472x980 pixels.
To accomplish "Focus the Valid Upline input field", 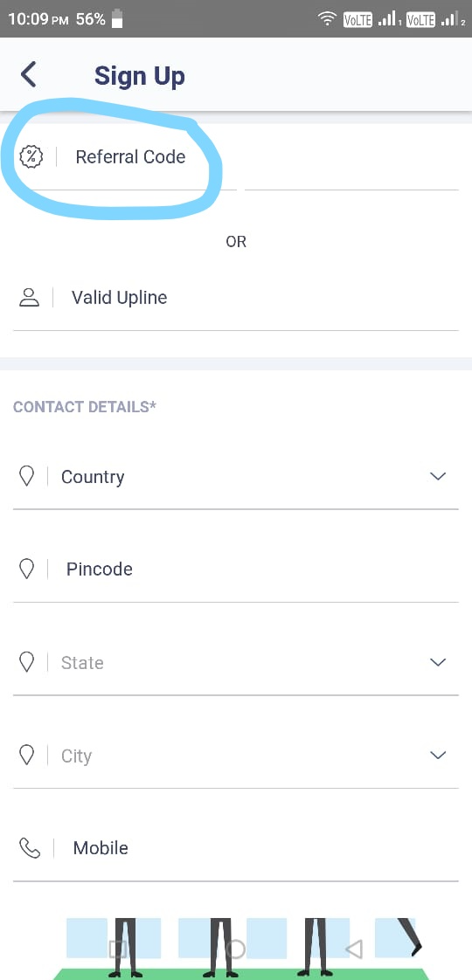I will [236, 298].
